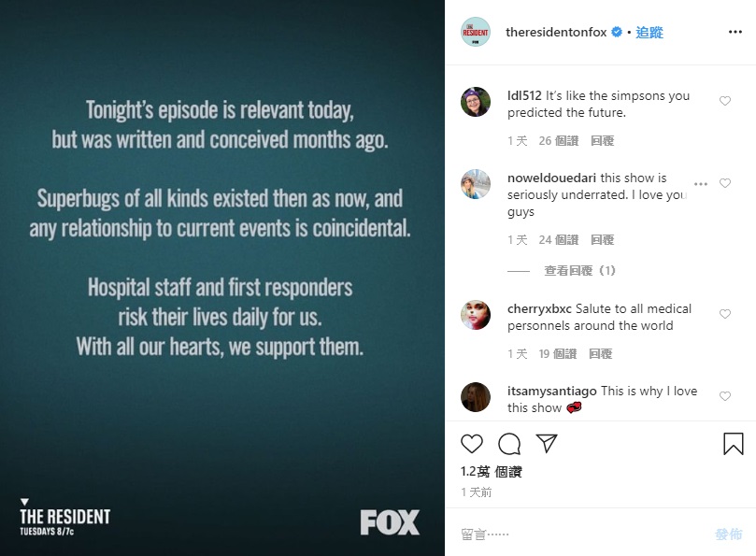Expand view replies (1) under noweldouedari
The width and height of the screenshot is (756, 556).
tap(580, 271)
